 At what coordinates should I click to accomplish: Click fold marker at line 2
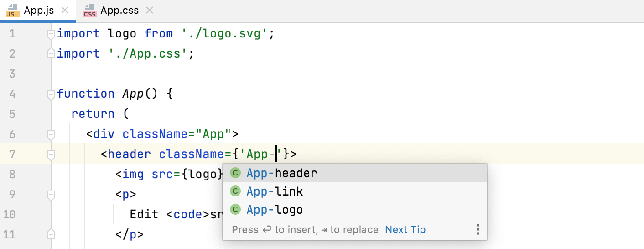(51, 54)
